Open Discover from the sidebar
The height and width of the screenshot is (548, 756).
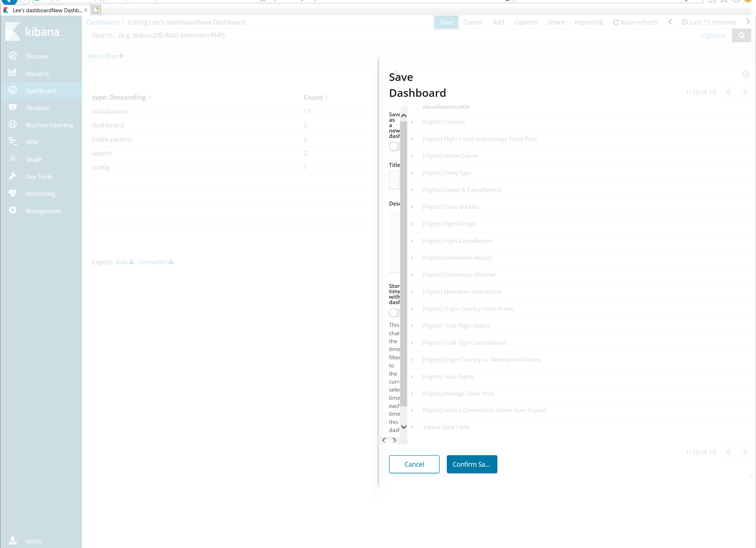[x=37, y=56]
